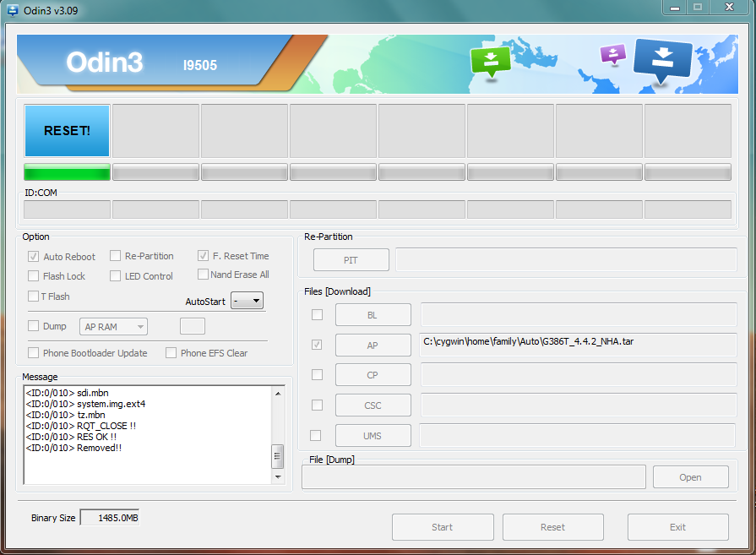The image size is (756, 555).
Task: Click the small box right of AP RAM
Action: click(x=193, y=326)
